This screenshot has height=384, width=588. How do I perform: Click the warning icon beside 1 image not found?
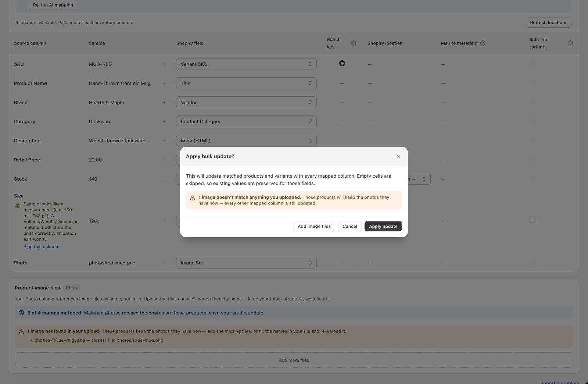click(x=21, y=331)
